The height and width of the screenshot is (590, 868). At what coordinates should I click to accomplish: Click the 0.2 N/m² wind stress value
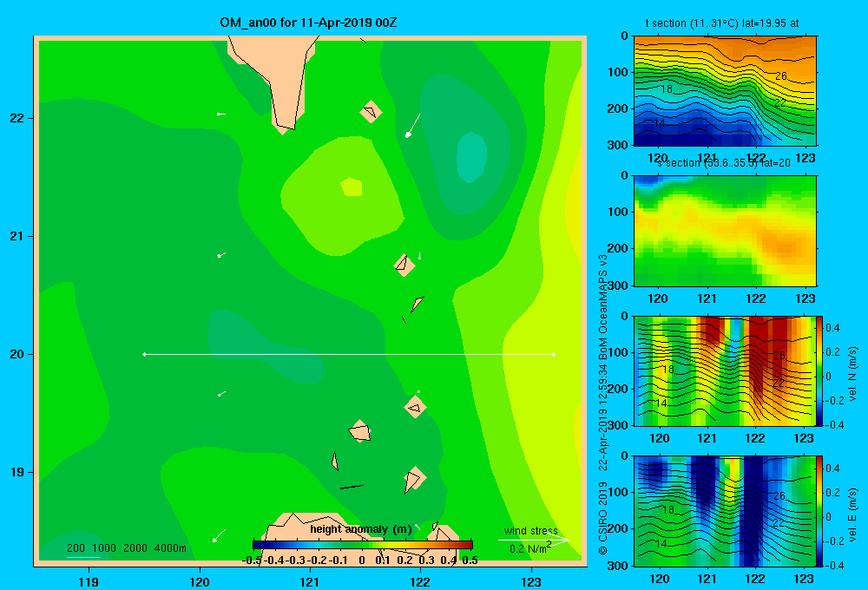pos(529,548)
